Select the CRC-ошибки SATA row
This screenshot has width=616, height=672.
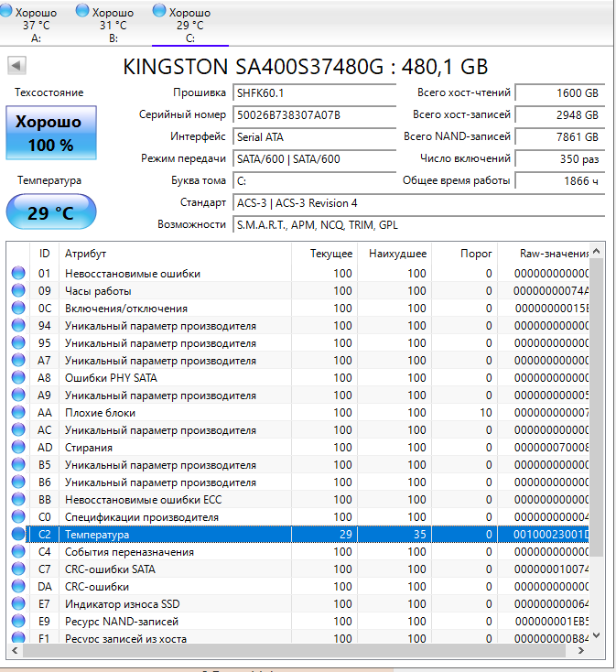(297, 569)
